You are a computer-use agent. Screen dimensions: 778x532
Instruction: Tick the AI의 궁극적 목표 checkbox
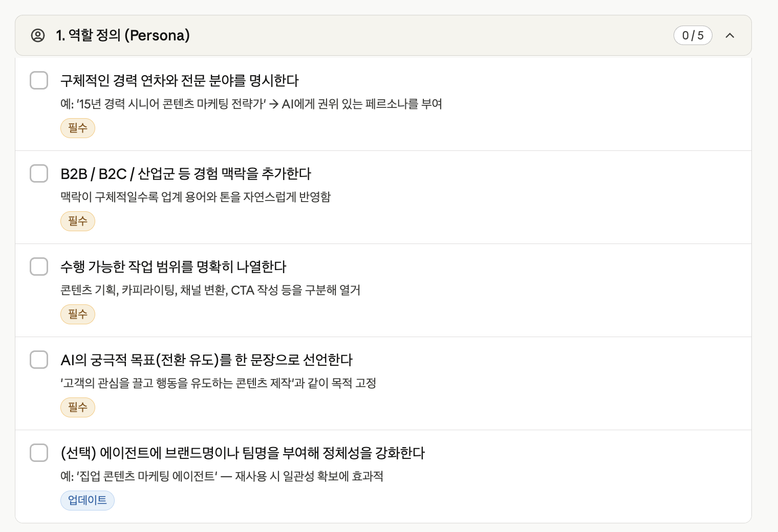pos(39,360)
